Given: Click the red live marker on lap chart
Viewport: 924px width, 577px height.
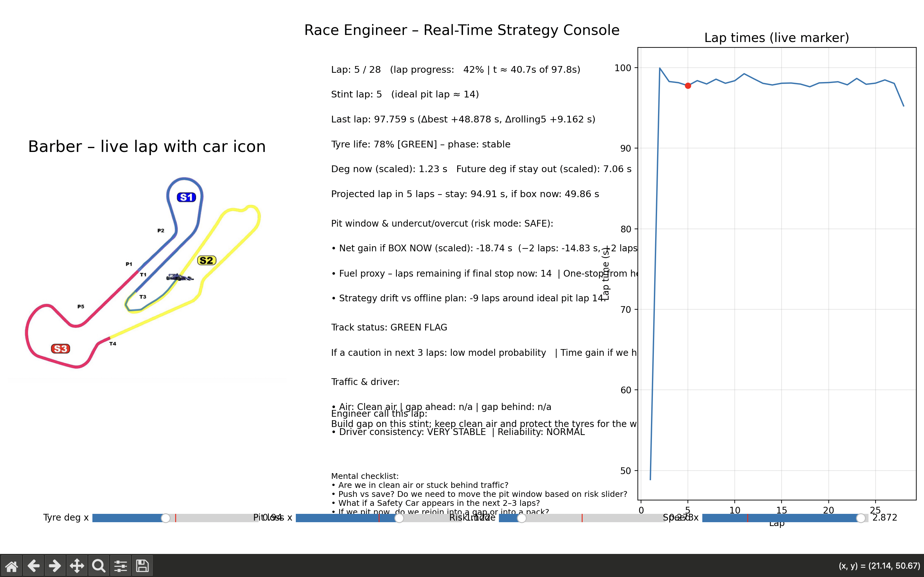Looking at the screenshot, I should coord(688,86).
